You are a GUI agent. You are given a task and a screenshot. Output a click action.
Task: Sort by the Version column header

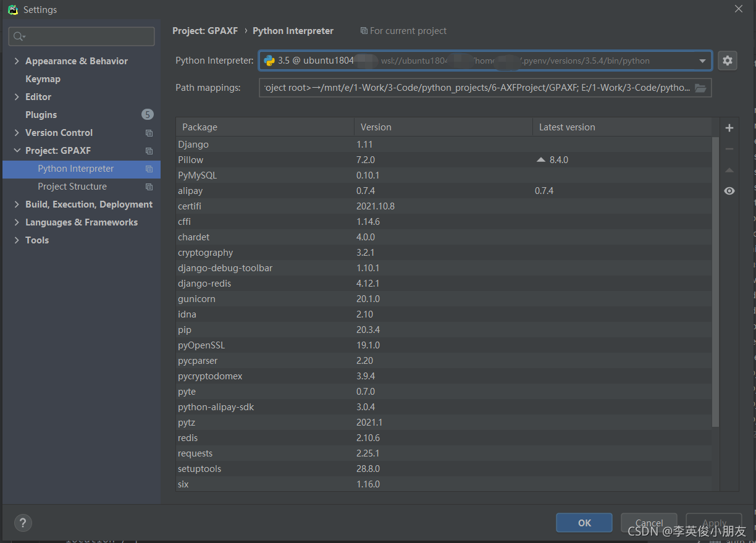pos(443,127)
